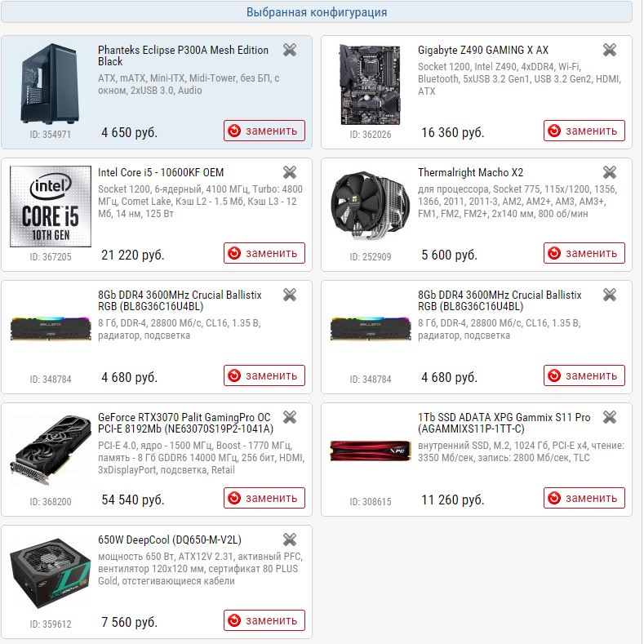Click Выбранная конфигурация header bar
The width and height of the screenshot is (644, 644).
coord(317,12)
